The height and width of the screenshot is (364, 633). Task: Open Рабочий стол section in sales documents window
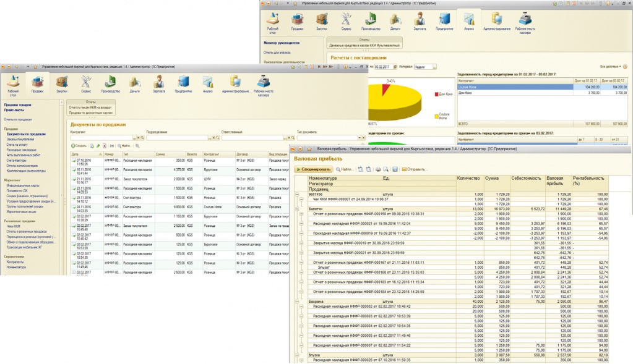pos(13,85)
